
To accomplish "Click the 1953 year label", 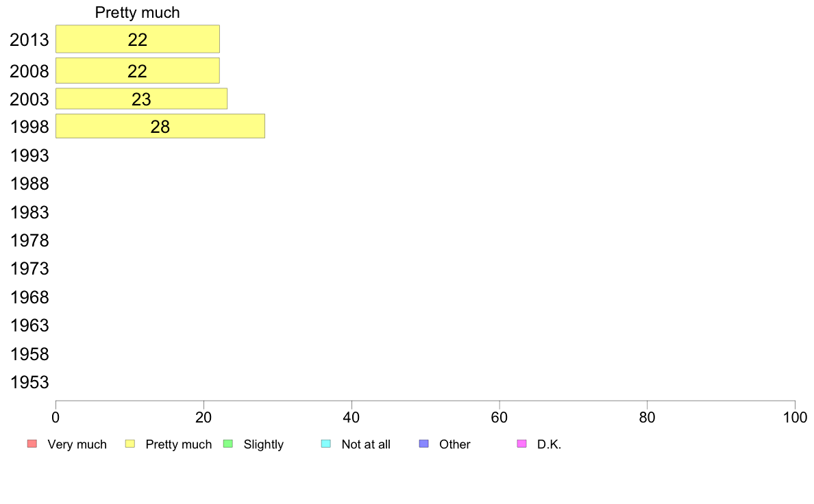I will pos(29,383).
